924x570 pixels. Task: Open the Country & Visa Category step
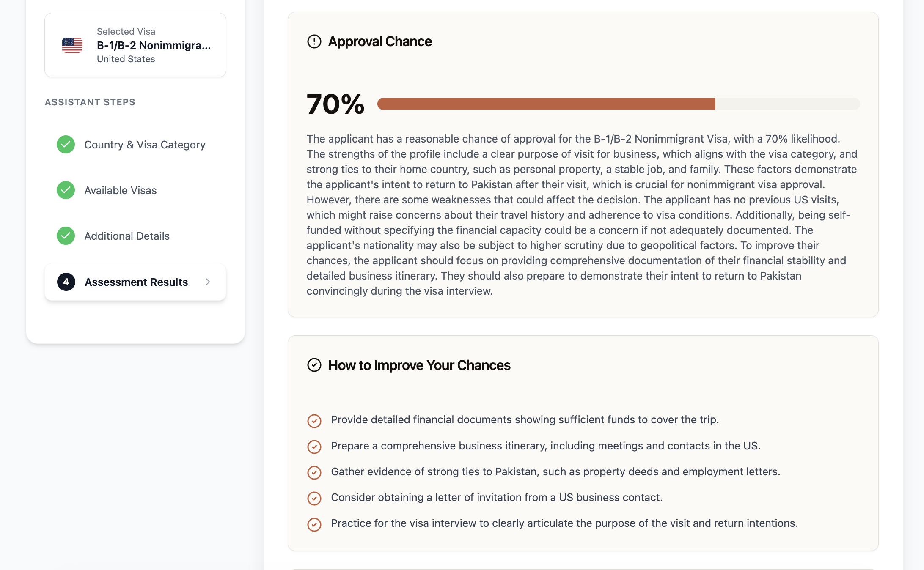145,144
